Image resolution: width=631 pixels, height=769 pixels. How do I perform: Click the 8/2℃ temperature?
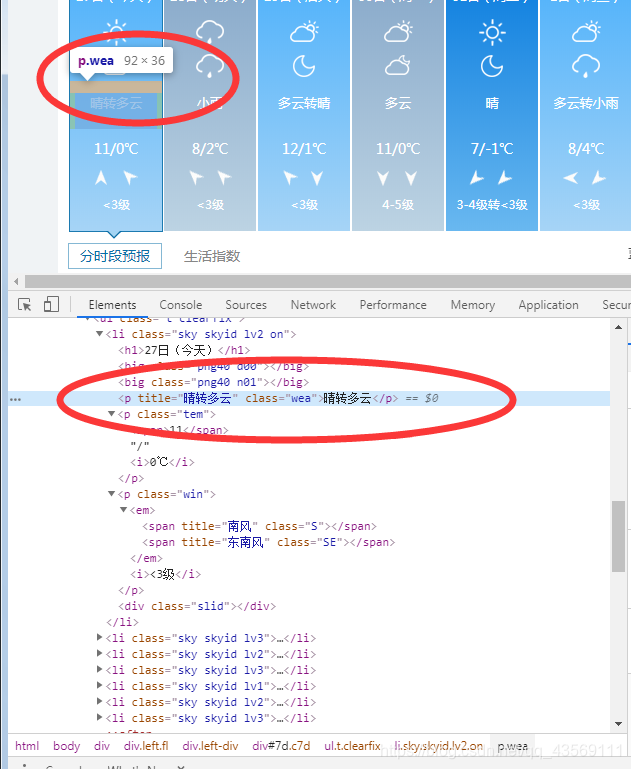click(210, 149)
